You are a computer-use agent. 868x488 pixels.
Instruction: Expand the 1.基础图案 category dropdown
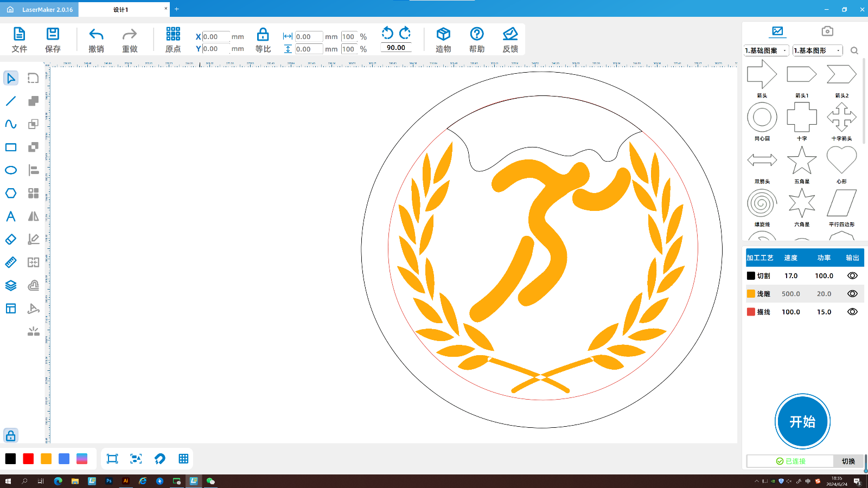tap(766, 50)
